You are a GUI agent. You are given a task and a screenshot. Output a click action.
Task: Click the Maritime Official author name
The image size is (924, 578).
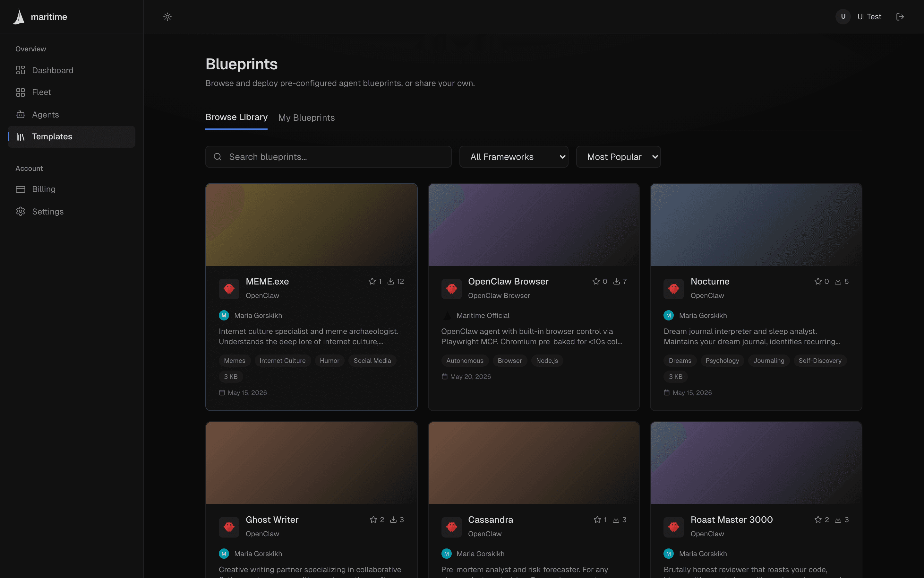(x=483, y=315)
